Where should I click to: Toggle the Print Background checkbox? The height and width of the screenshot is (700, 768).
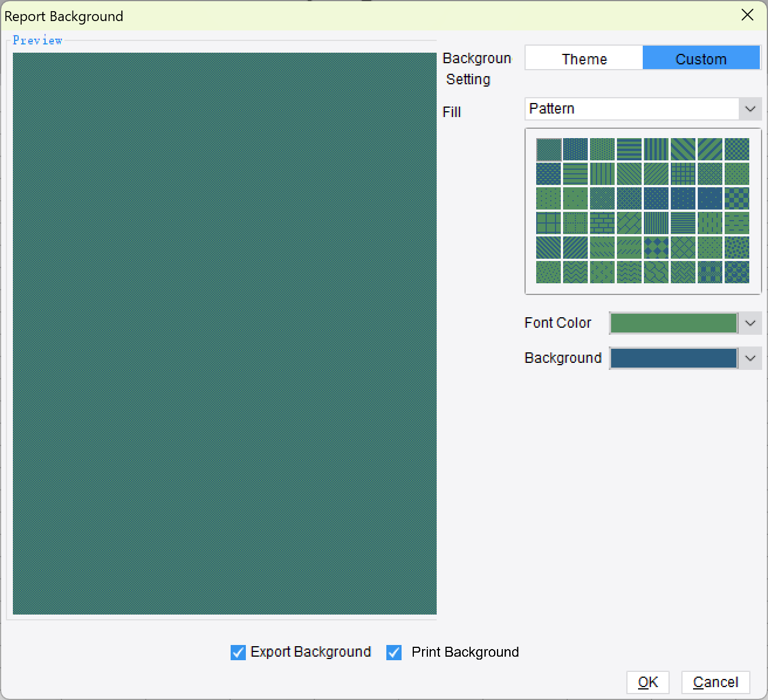tap(394, 652)
